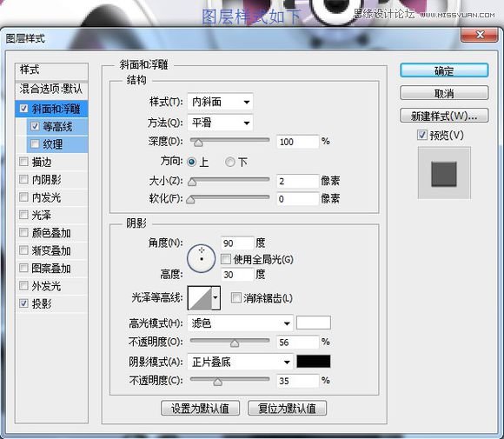The image size is (504, 439).
Task: Click the style preview thumbnail square
Action: click(x=444, y=174)
